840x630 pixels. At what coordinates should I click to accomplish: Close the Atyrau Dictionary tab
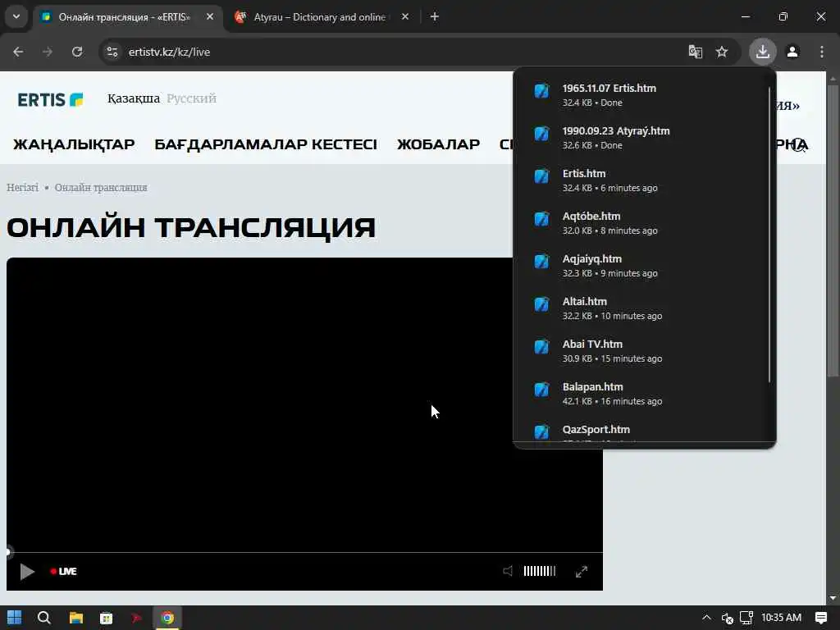click(x=405, y=16)
